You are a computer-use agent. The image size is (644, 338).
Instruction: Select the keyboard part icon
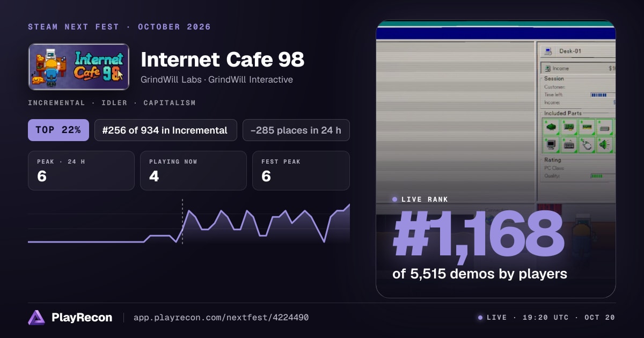570,145
